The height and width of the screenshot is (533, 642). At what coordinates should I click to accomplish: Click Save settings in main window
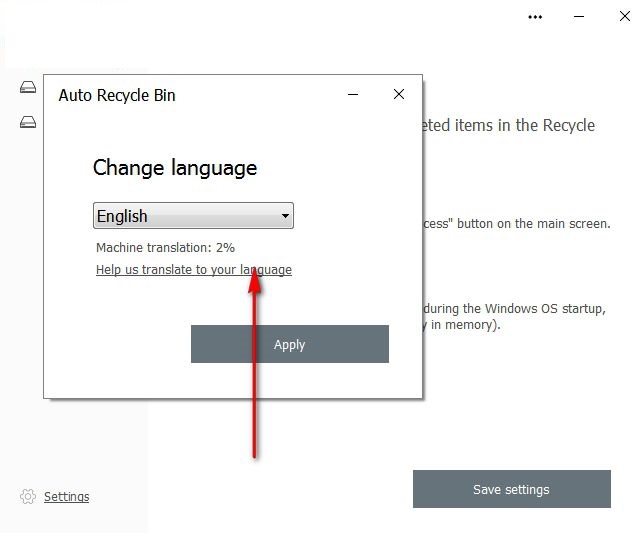pos(512,489)
